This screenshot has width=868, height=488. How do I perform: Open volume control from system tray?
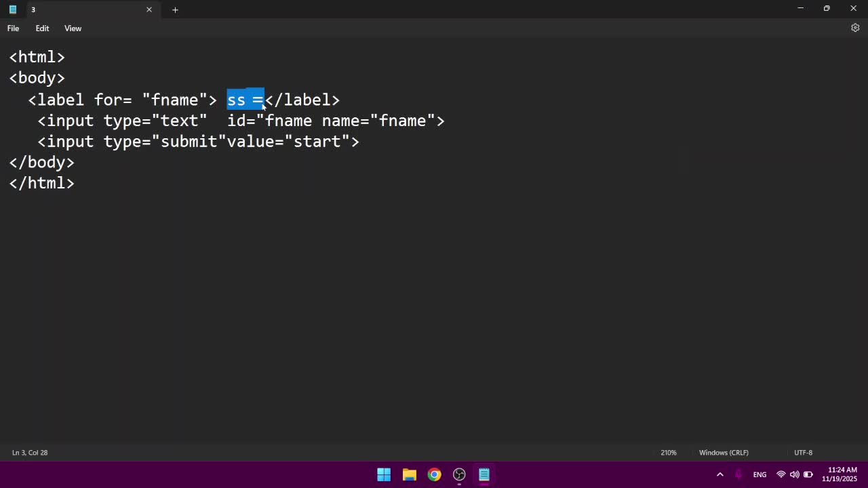pyautogui.click(x=794, y=474)
